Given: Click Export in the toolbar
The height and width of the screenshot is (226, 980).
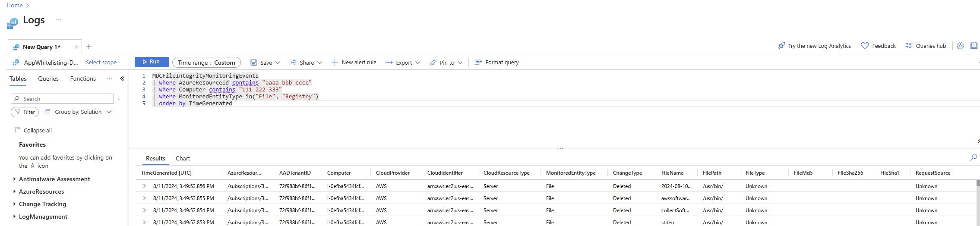Looking at the screenshot, I should tap(398, 63).
